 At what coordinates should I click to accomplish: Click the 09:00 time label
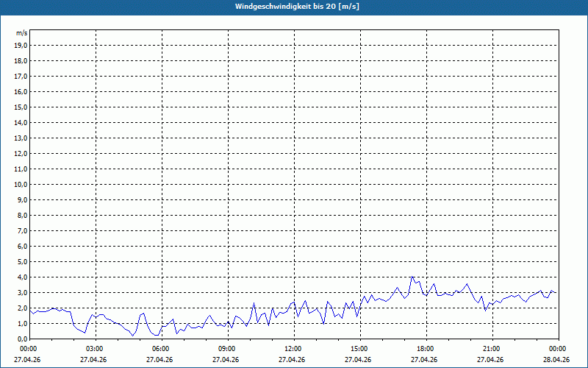pyautogui.click(x=228, y=349)
